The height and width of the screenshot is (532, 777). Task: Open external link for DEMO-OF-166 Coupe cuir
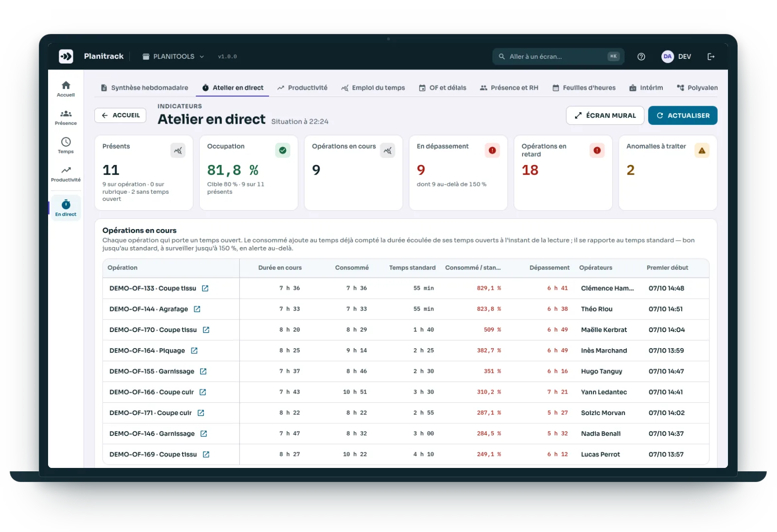pyautogui.click(x=203, y=392)
